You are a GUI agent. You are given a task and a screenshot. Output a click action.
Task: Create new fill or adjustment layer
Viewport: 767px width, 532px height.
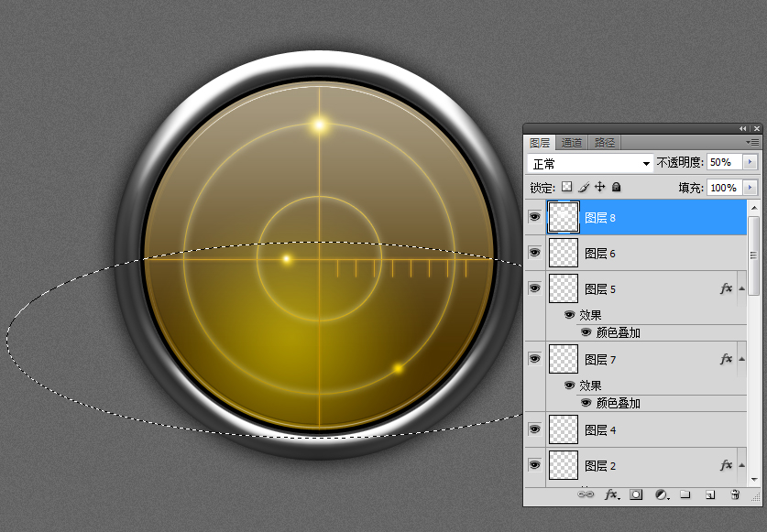[x=662, y=494]
